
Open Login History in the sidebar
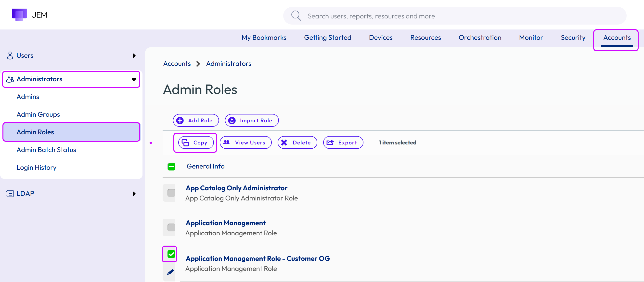(x=36, y=167)
